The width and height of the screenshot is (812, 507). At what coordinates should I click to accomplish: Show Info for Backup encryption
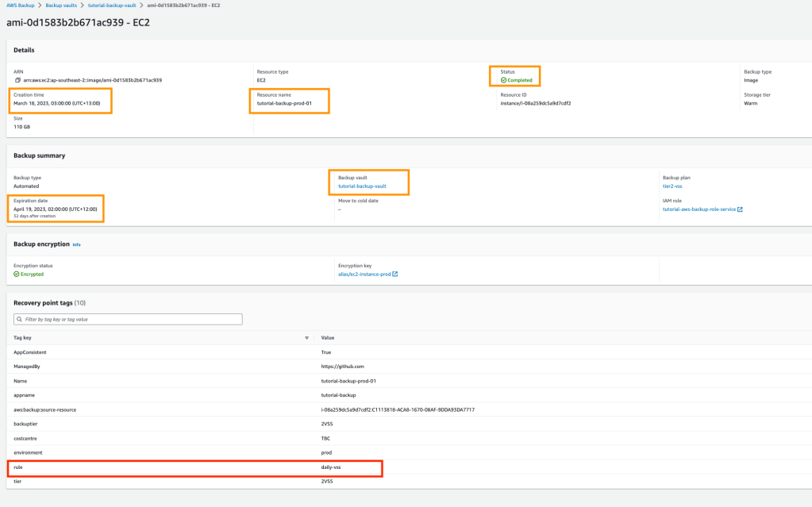[x=77, y=244]
